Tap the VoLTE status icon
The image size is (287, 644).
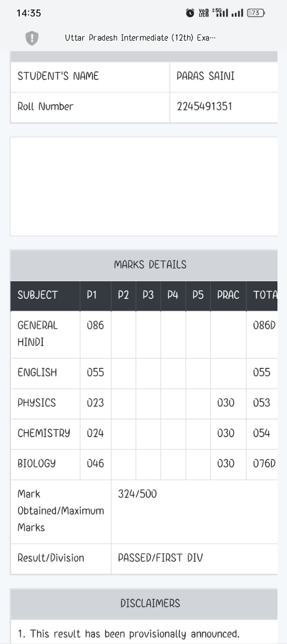coord(204,13)
